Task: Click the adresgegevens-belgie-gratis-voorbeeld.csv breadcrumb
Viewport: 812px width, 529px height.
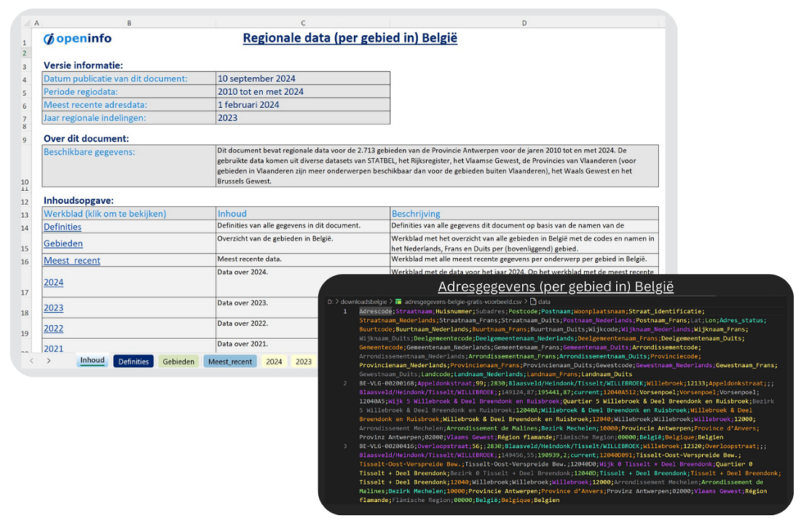Action: pyautogui.click(x=463, y=301)
